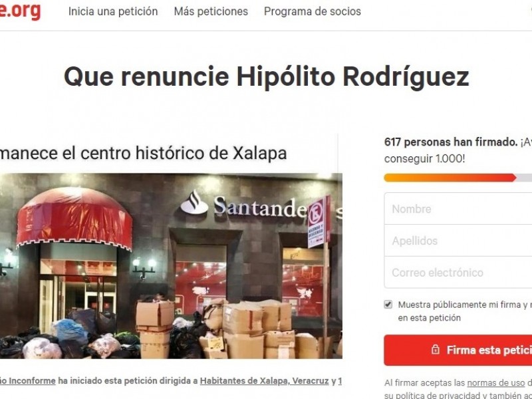
Task: Click the Santander logo in the photo
Action: click(x=243, y=205)
